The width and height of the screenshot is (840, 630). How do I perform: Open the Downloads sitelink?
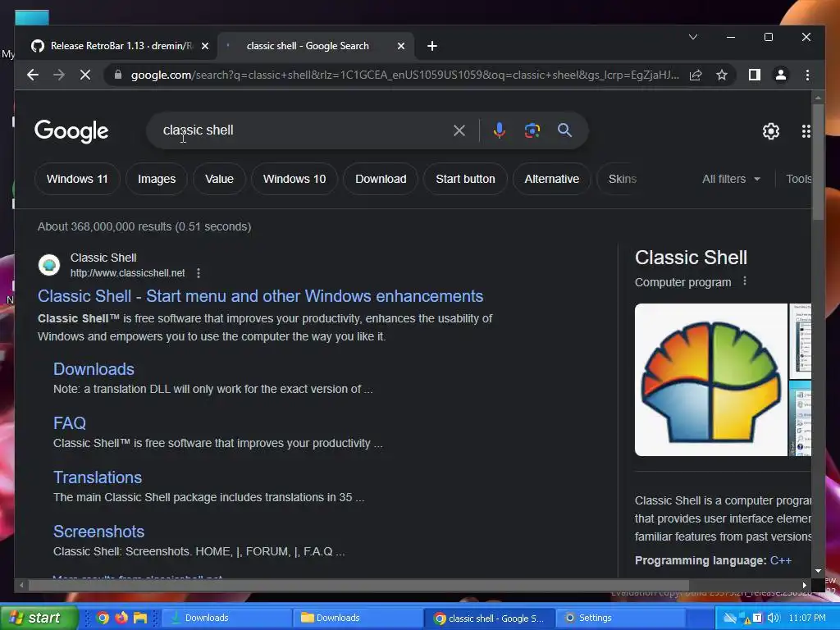(94, 369)
